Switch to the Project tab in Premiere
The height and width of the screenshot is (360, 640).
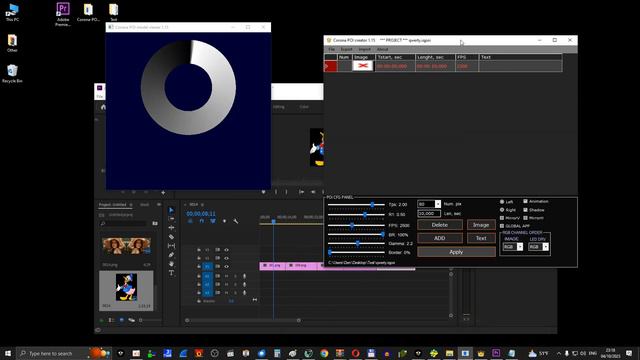click(x=112, y=204)
